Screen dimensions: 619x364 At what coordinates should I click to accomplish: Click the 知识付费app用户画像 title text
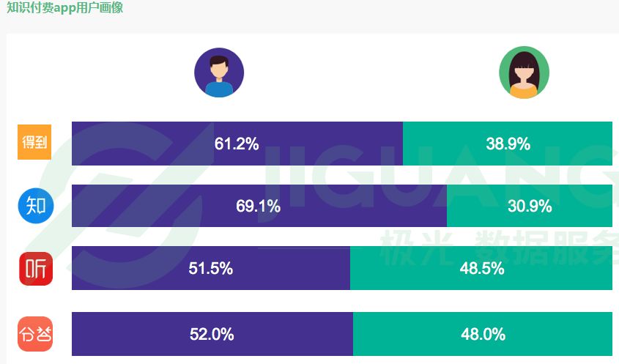click(64, 8)
